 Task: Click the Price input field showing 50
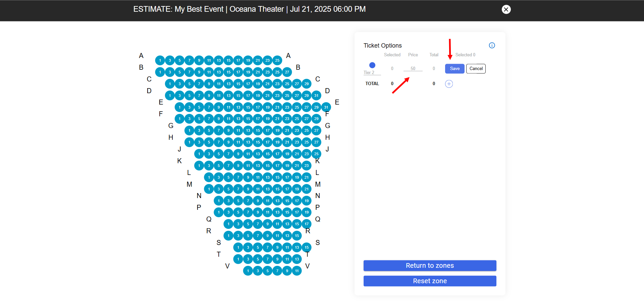tap(413, 68)
